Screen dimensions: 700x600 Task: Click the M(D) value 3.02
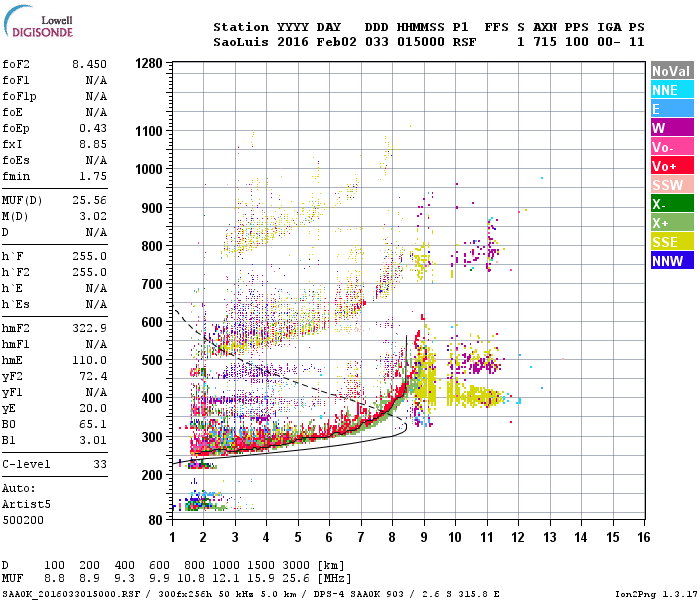click(x=93, y=216)
